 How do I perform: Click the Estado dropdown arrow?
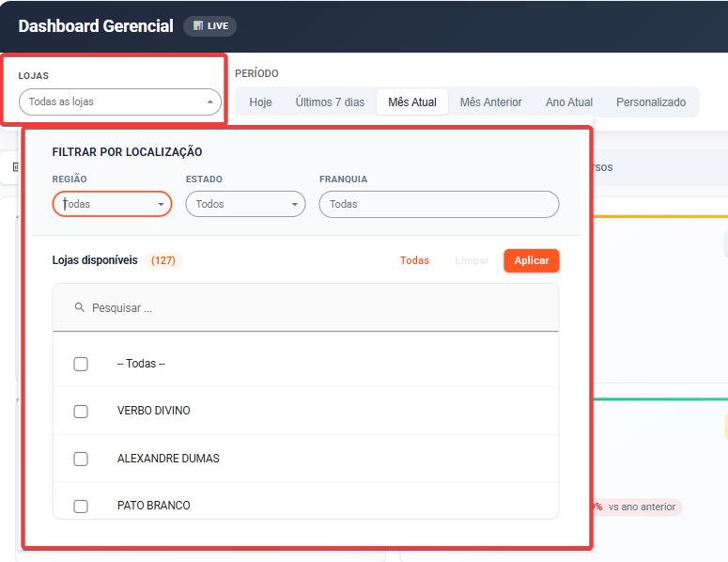(x=295, y=204)
